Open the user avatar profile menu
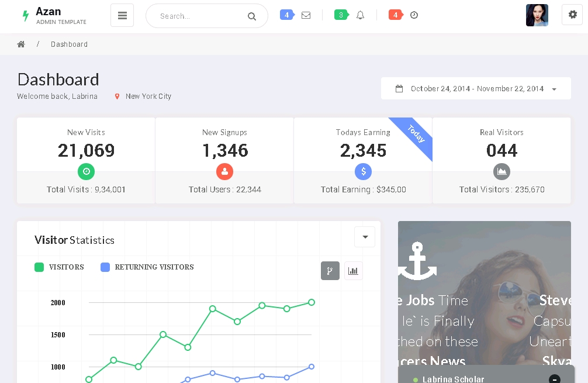 [537, 16]
